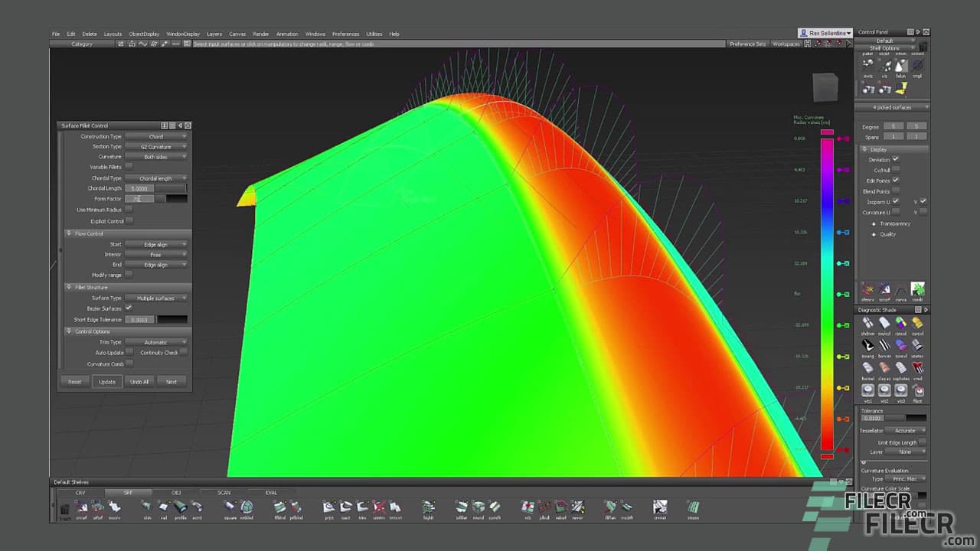980x551 pixels.
Task: Open the Preferences menu
Action: 346,34
